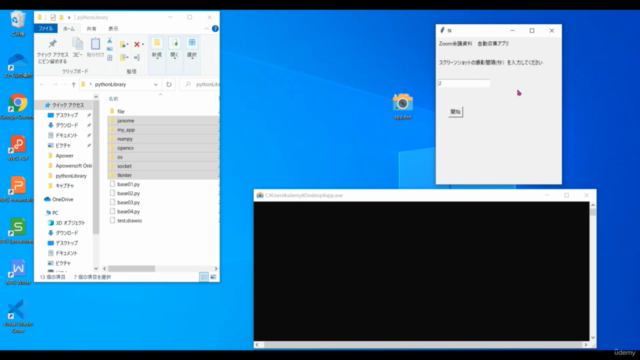The height and width of the screenshot is (360, 640).
Task: Click the Copy path icon below scissors
Action: pyautogui.click(x=109, y=49)
